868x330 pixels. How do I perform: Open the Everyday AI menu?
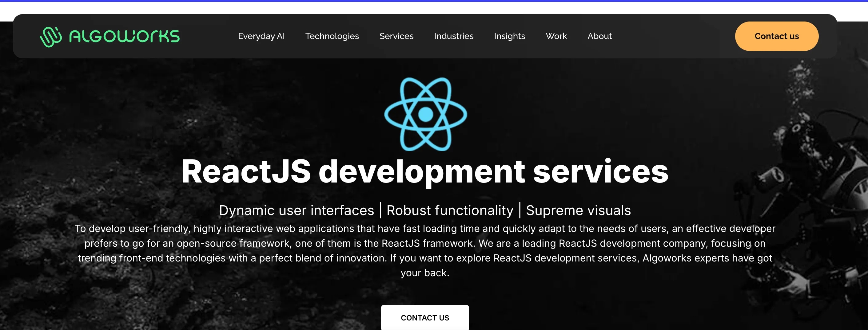point(261,36)
